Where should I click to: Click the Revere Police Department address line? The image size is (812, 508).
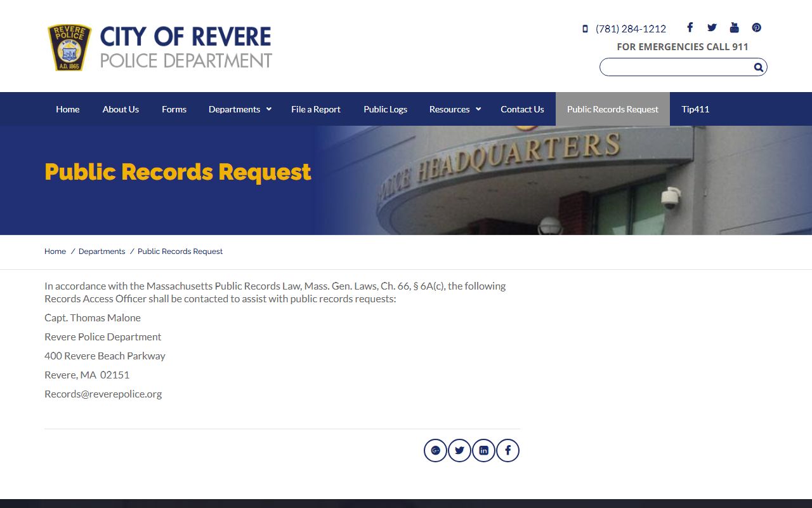tap(103, 337)
